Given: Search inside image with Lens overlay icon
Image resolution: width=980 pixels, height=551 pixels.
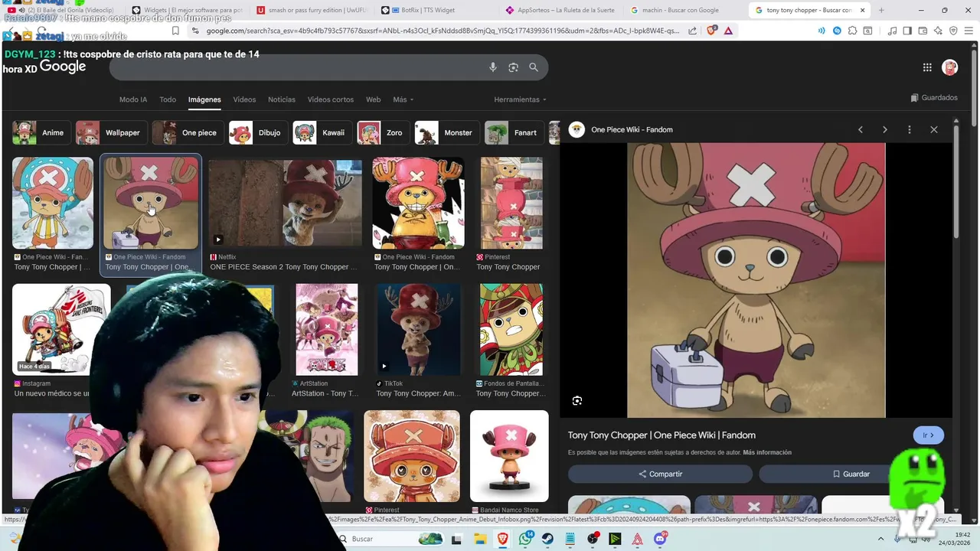Looking at the screenshot, I should pyautogui.click(x=577, y=400).
